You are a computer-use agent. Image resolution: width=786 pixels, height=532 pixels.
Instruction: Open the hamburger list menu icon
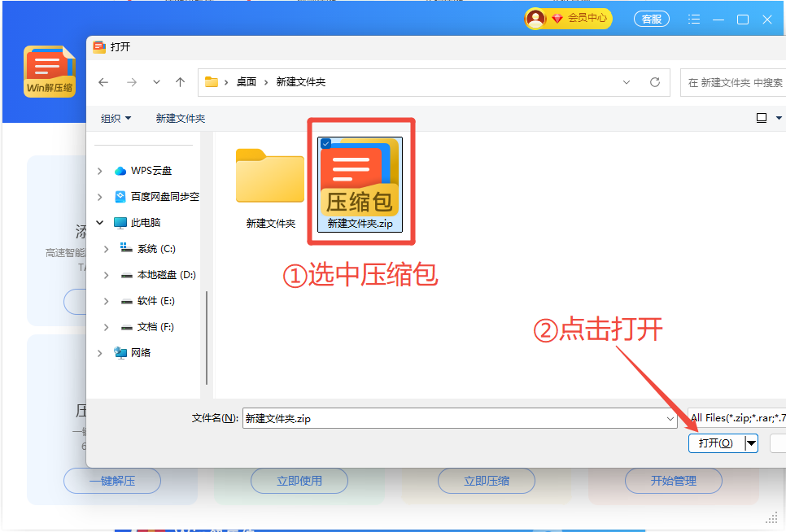click(694, 19)
